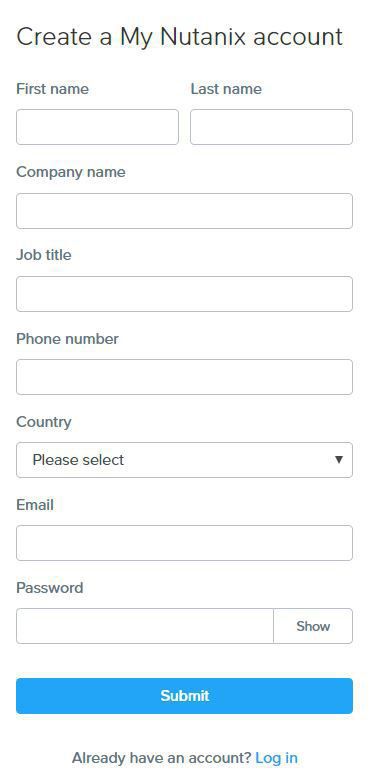Activate the Email input field

[184, 543]
